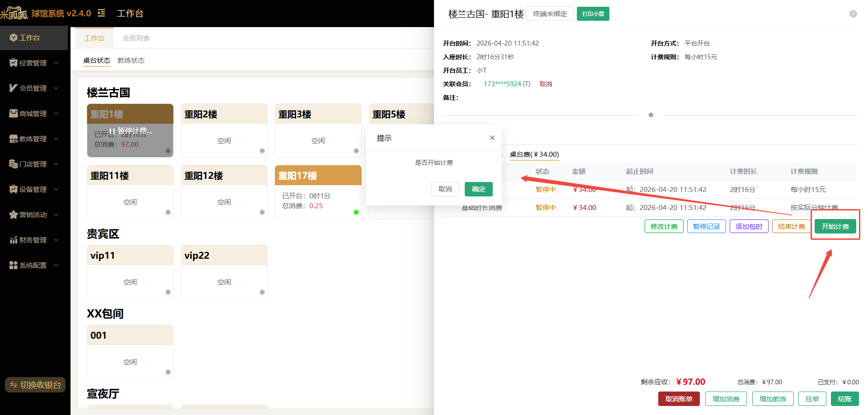Open the vip11 table card

tap(130, 272)
